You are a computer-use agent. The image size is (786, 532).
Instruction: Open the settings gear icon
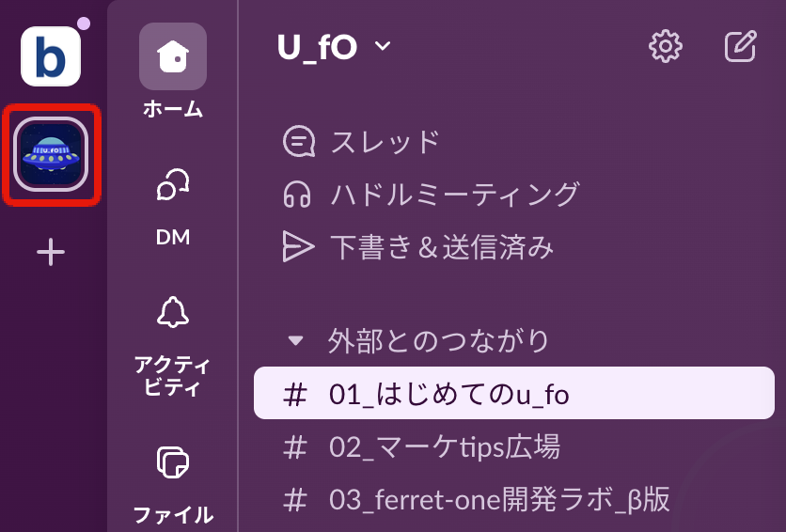tap(666, 46)
